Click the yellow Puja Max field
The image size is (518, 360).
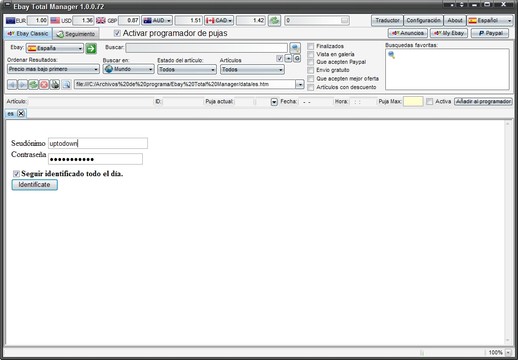coord(413,101)
